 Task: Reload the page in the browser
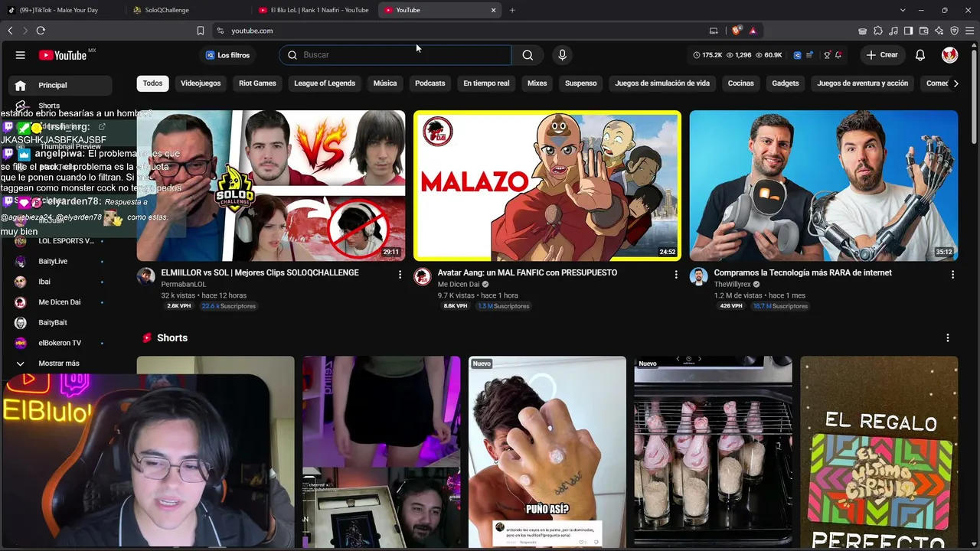pyautogui.click(x=41, y=31)
